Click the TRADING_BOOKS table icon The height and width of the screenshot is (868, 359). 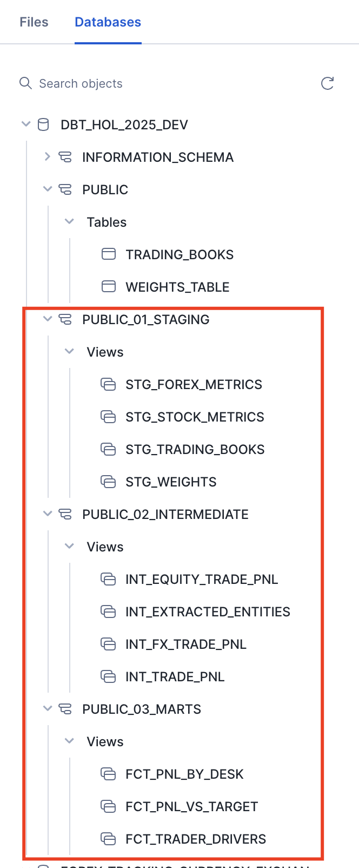(109, 254)
